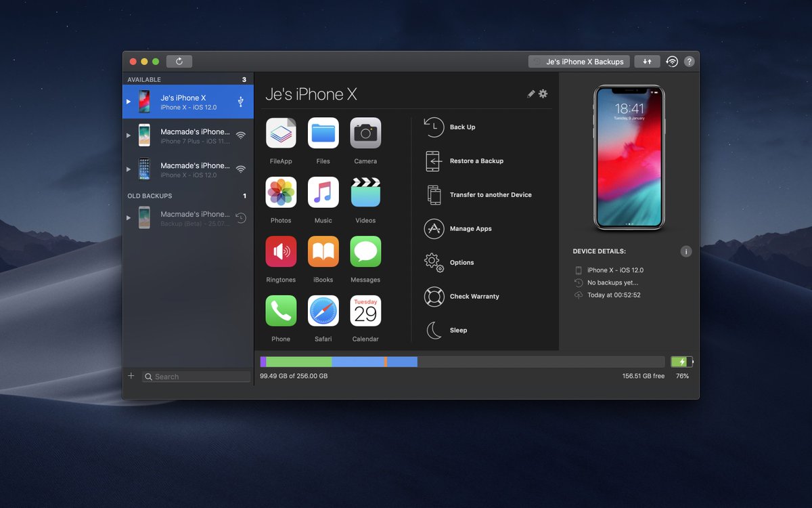This screenshot has width=812, height=508.
Task: Open the Ringtones icon
Action: pos(281,251)
